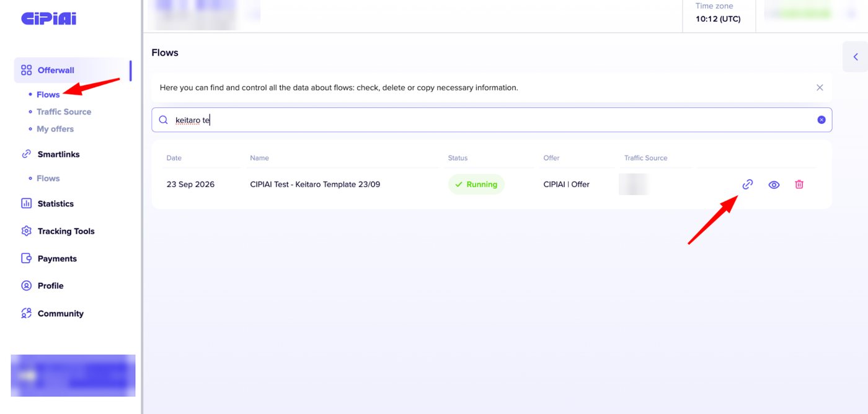Collapse the right side panel arrow
Viewport: 868px width, 414px height.
(x=856, y=57)
